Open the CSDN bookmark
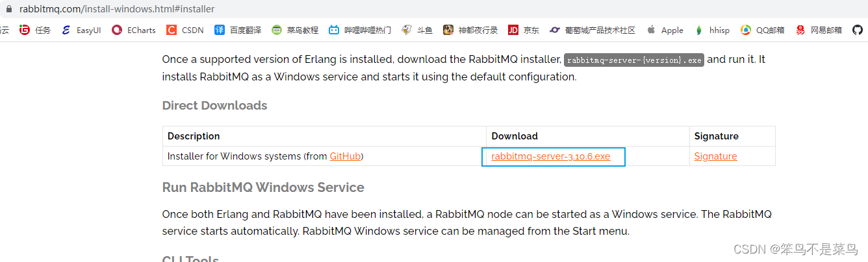The image size is (868, 262). tap(185, 30)
